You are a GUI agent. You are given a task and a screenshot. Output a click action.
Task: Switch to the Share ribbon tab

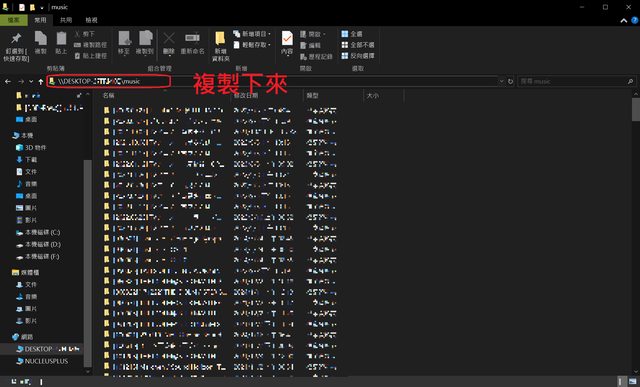[66, 20]
